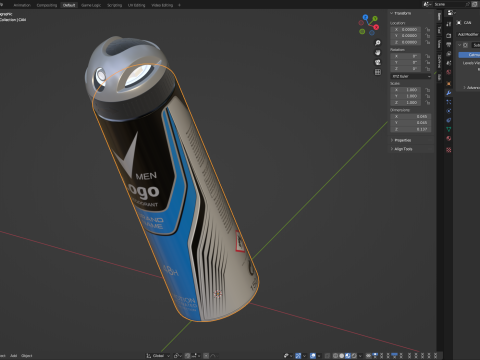This screenshot has height=360, width=480.
Task: Open the XYZ Euler rotation mode dropdown
Action: (x=411, y=76)
